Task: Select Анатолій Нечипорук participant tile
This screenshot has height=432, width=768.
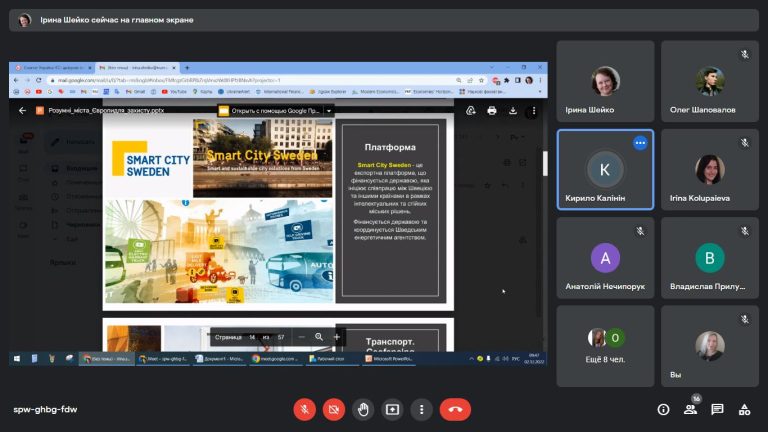Action: pos(605,258)
